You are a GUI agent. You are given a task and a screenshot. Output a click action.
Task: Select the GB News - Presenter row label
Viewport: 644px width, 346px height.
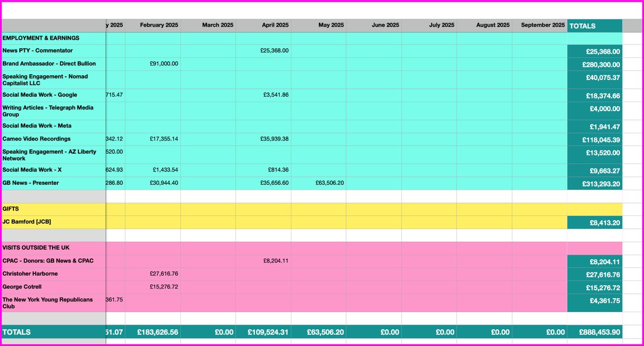click(x=31, y=183)
